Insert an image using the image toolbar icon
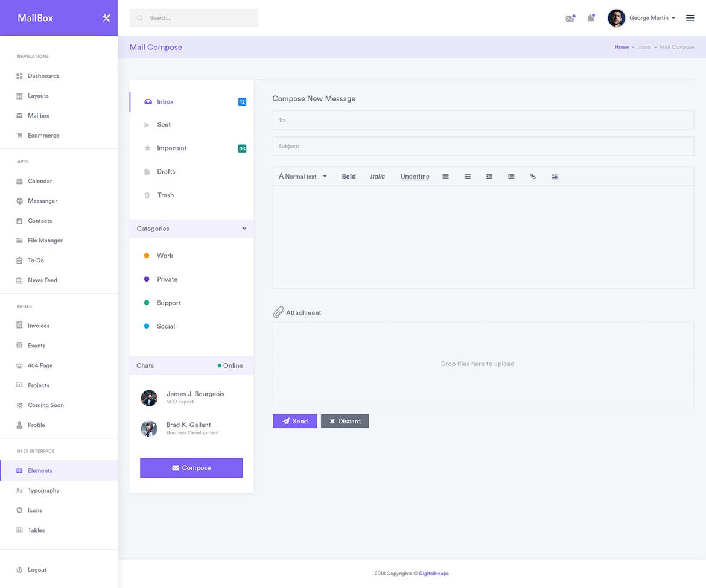 pyautogui.click(x=555, y=176)
